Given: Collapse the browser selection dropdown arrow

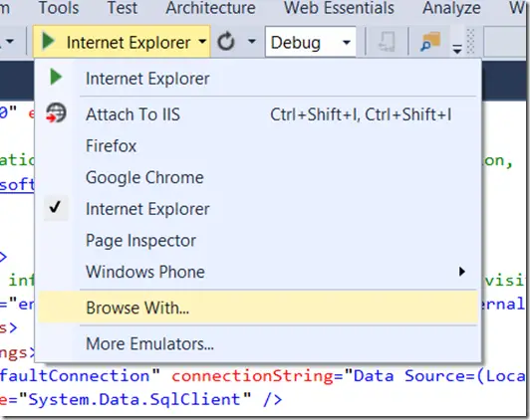Looking at the screenshot, I should coord(202,42).
